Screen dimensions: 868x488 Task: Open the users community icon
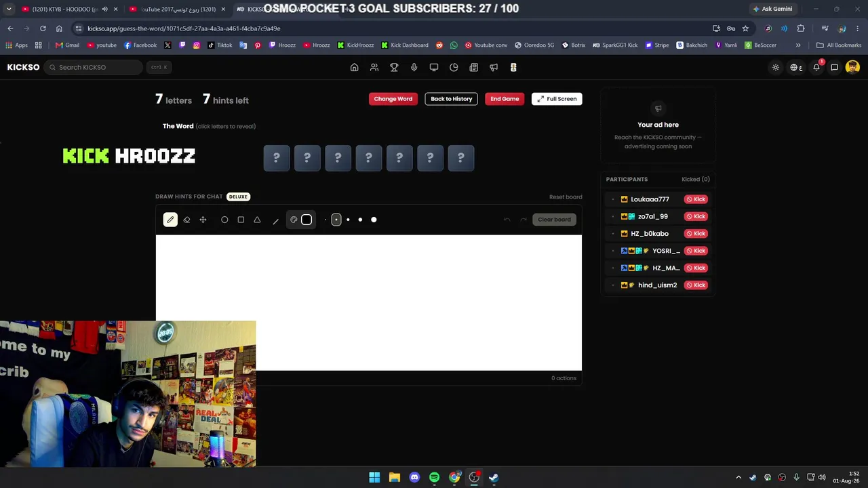pos(374,67)
